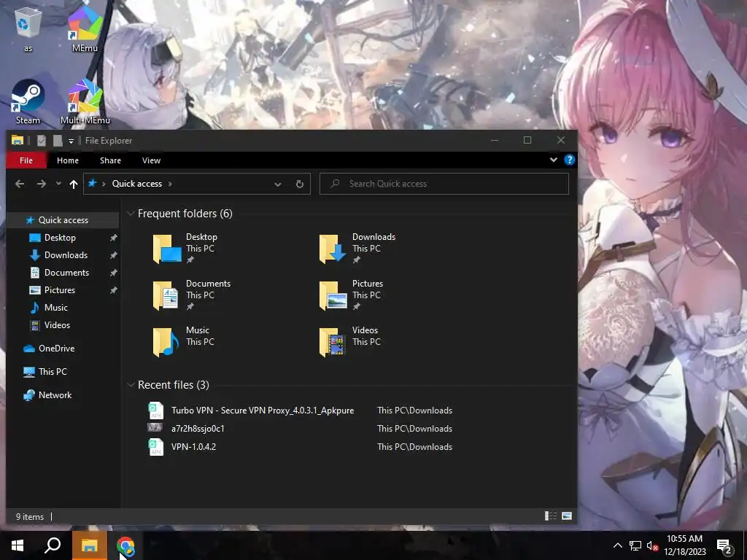Click the Properties quick access toolbar icon
The height and width of the screenshot is (560, 747).
[x=42, y=141]
